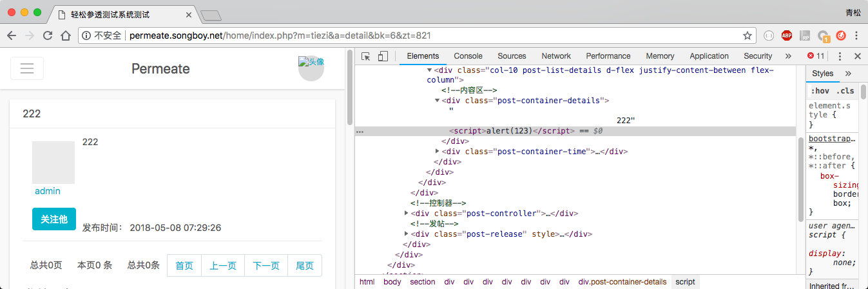Image resolution: width=868 pixels, height=289 pixels.
Task: Open the DevTools three-dot customize menu
Action: [x=840, y=56]
